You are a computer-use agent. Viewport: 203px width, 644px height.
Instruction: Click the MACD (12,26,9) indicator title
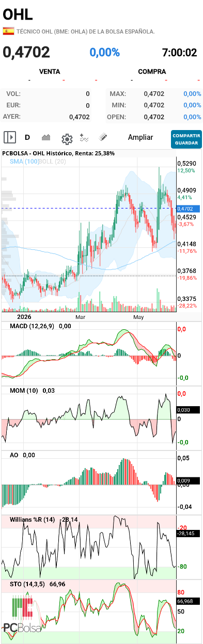(x=33, y=326)
